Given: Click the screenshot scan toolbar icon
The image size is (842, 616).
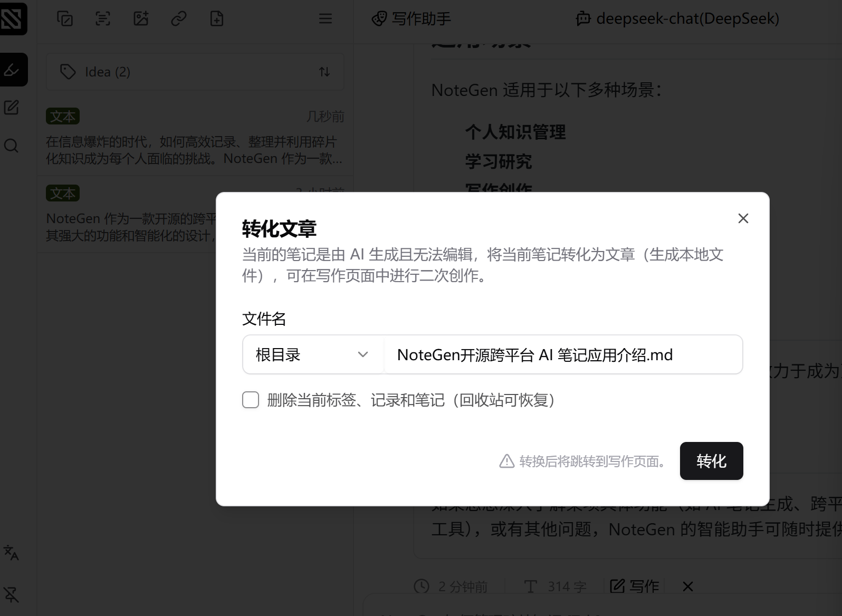Looking at the screenshot, I should coord(103,19).
